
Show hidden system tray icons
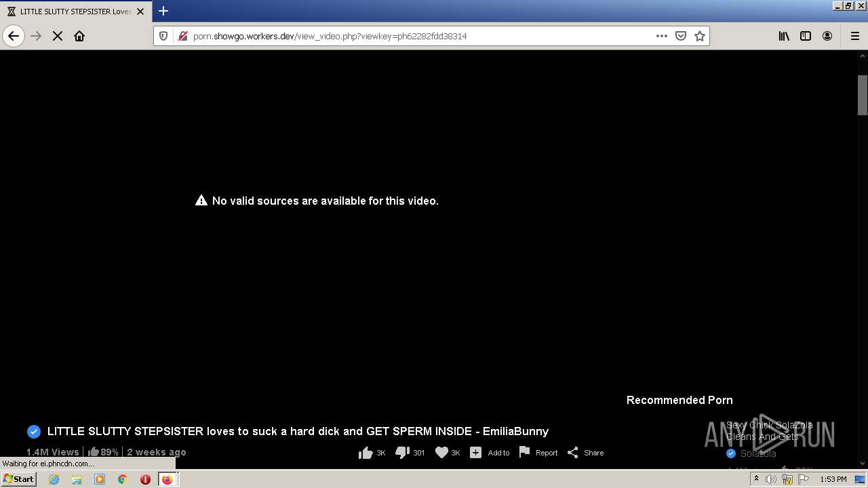pos(756,479)
